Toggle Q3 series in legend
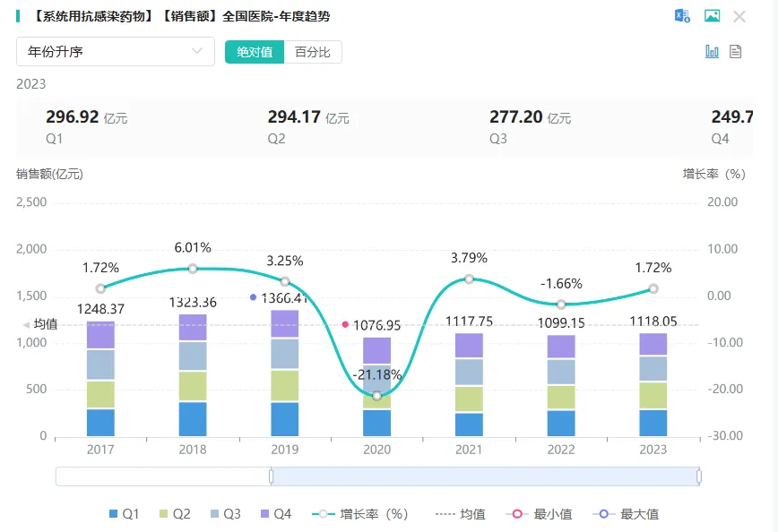 point(225,514)
